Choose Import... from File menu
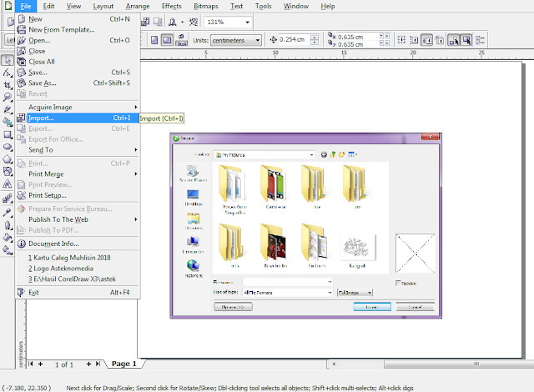Image resolution: width=534 pixels, height=392 pixels. [x=78, y=118]
